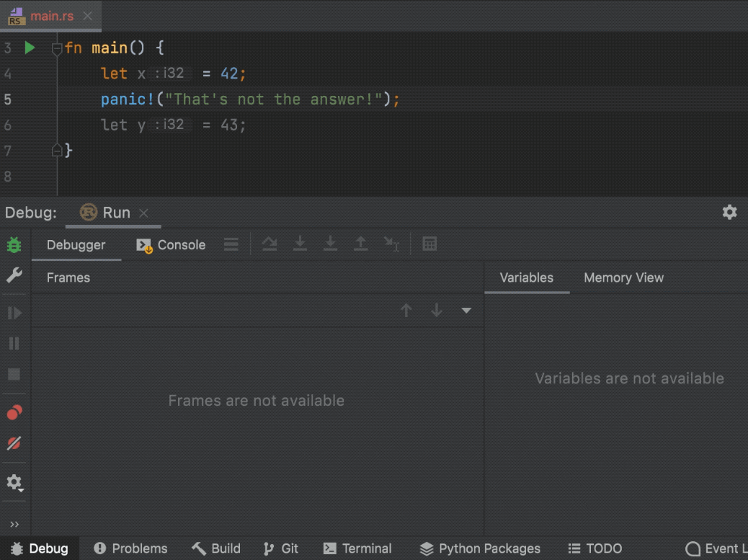Viewport: 748px width, 560px height.
Task: Step into the function call
Action: (300, 244)
